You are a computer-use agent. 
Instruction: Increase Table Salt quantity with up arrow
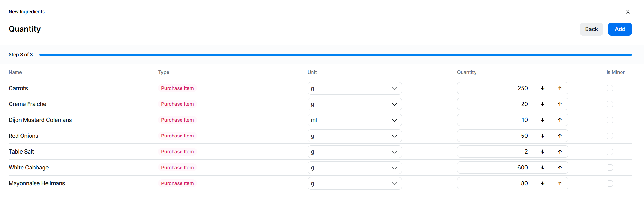pos(560,152)
